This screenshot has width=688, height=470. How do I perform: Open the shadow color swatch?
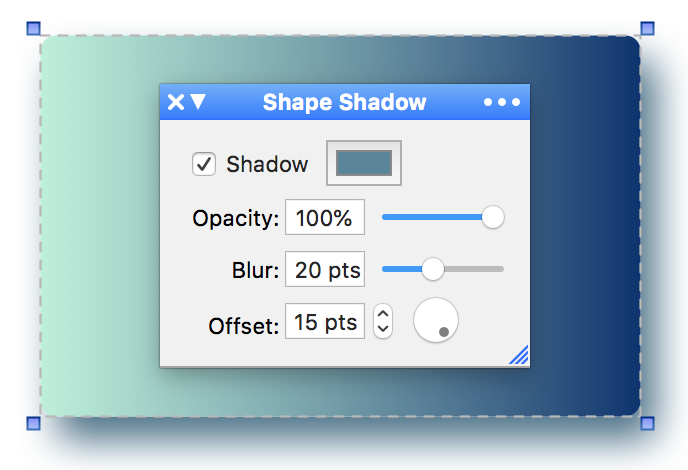point(364,163)
